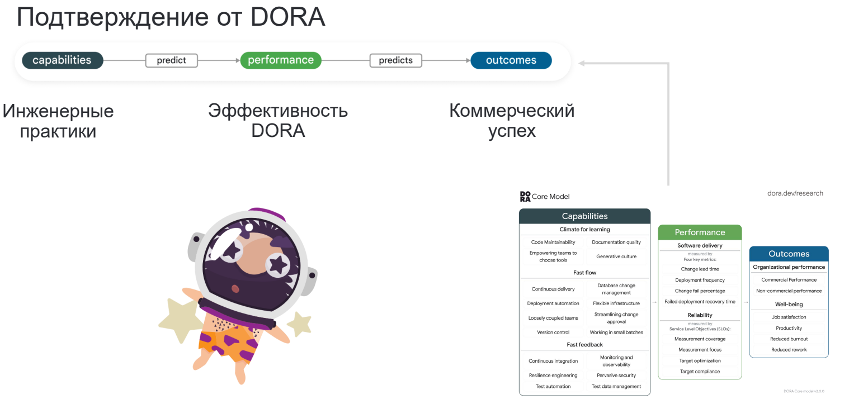Viewport: 868px width, 418px height.
Task: Select the blue outcomes pill
Action: (x=511, y=60)
